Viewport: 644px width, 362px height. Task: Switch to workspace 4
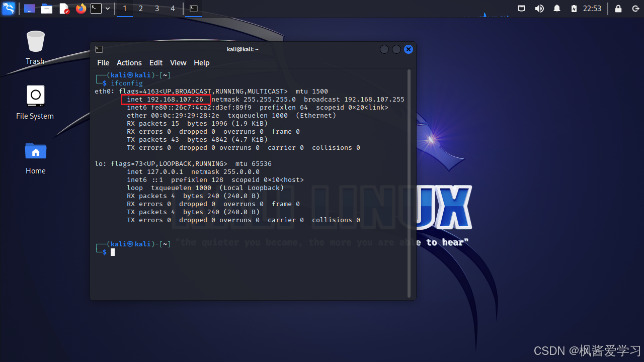[173, 9]
